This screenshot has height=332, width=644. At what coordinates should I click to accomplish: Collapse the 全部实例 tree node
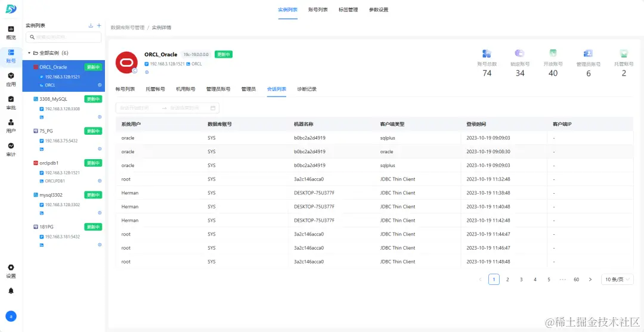pos(29,53)
